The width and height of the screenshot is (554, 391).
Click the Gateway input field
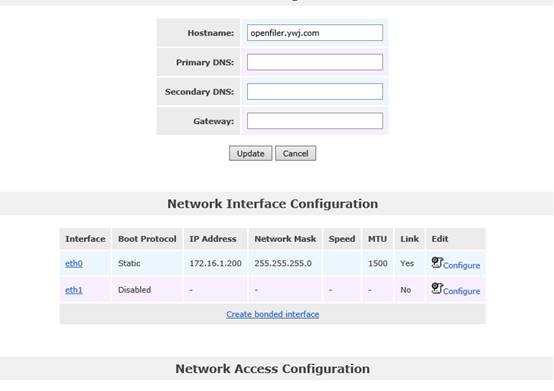314,121
